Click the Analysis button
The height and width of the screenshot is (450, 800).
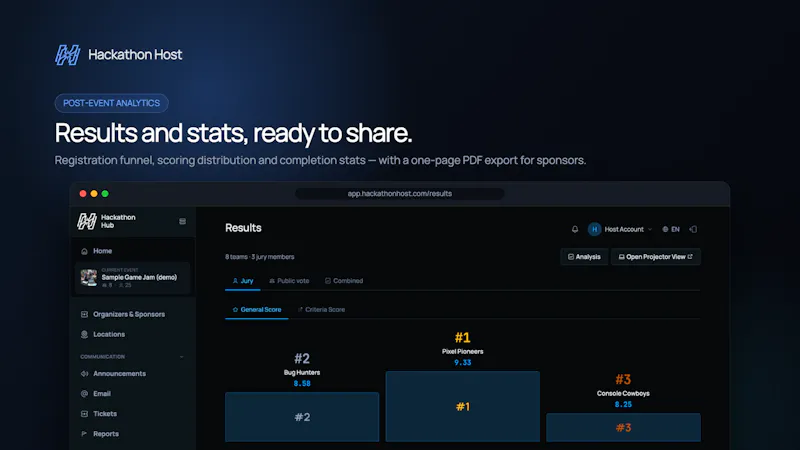pos(584,257)
